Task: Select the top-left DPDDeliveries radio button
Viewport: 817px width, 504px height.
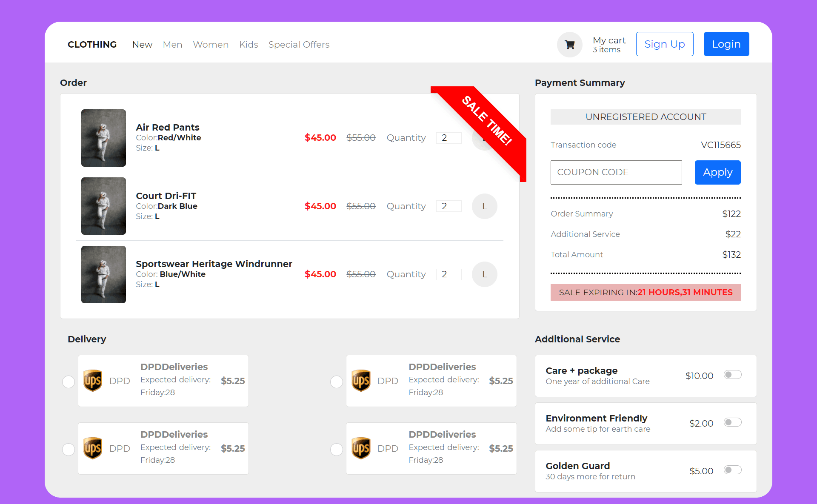Action: (x=69, y=382)
